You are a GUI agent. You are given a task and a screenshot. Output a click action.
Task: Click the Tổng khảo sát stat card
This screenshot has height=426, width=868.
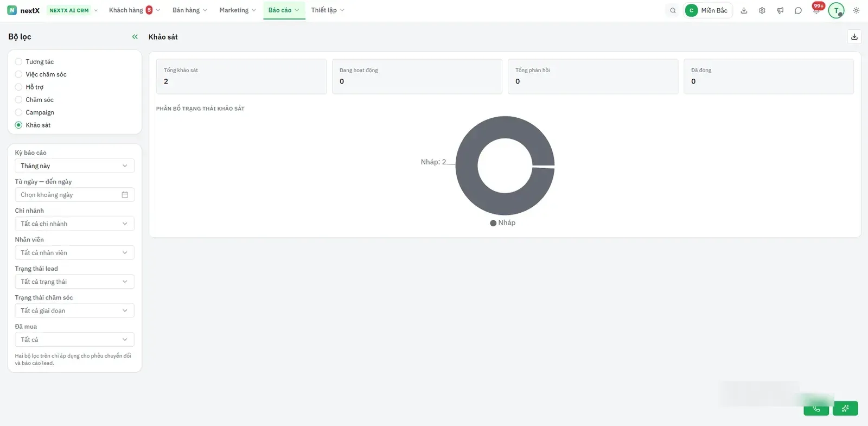[x=241, y=77]
